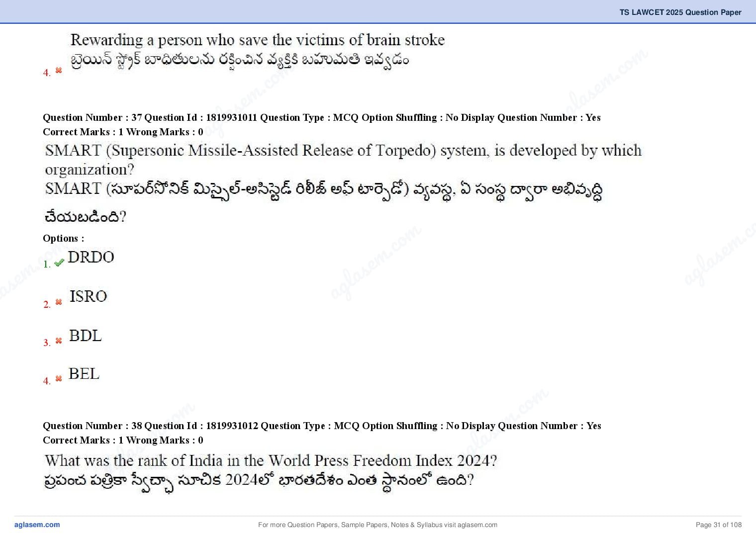Click the SMART torpedo system question text

point(343,160)
